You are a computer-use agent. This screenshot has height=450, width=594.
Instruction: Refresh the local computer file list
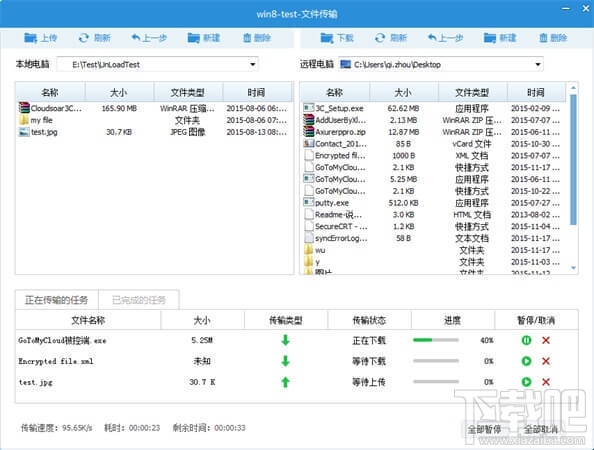point(94,38)
